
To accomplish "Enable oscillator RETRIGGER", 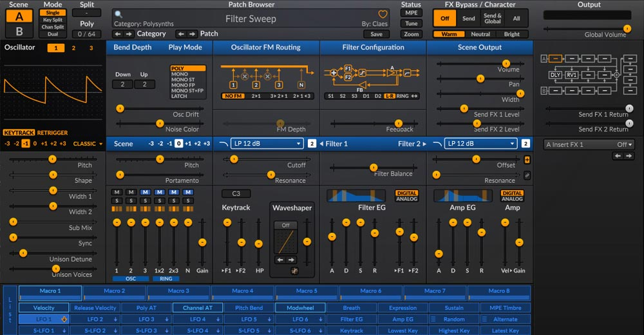I will point(52,133).
